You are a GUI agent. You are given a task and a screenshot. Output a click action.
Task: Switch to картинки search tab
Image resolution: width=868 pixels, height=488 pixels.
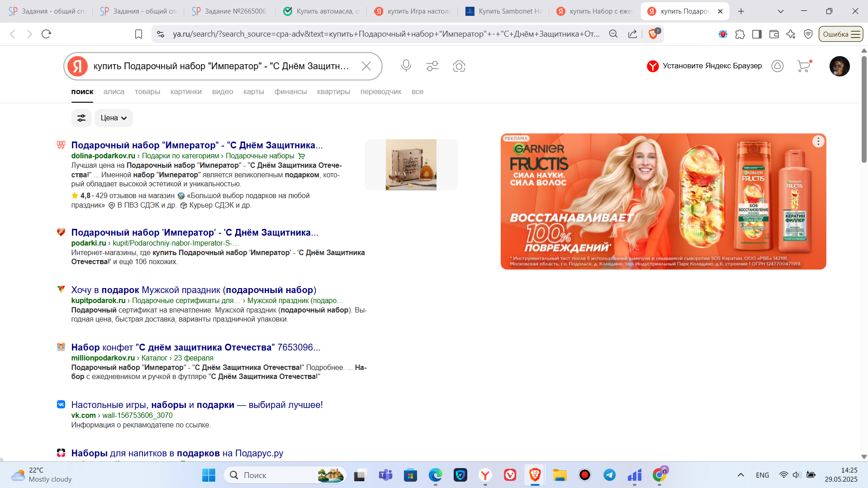186,91
